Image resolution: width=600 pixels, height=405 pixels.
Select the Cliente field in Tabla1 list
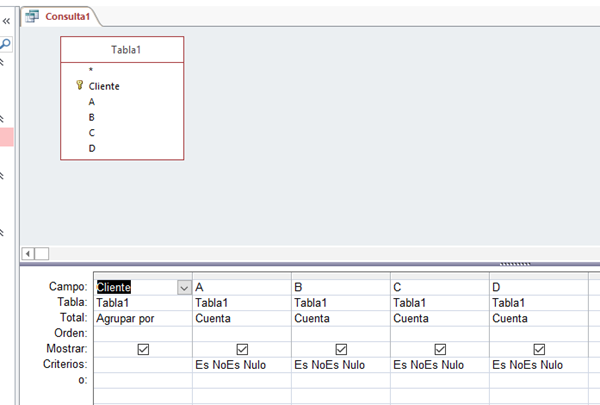click(104, 87)
